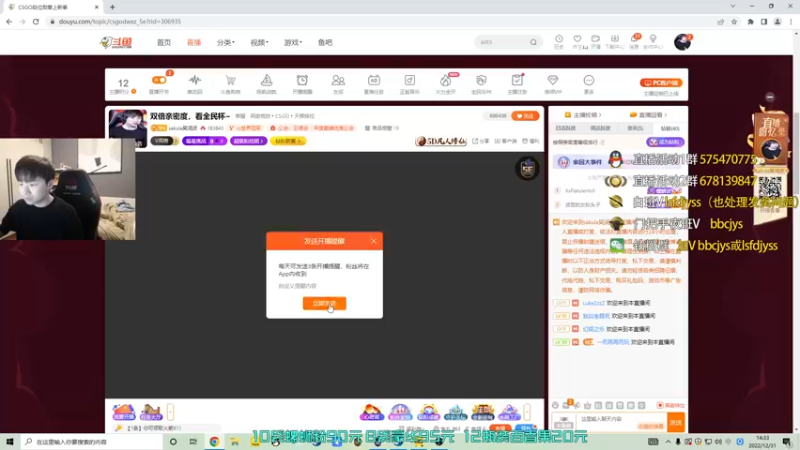Open the friends icon in streamer toolbar
This screenshot has height=450, width=800.
(x=338, y=80)
